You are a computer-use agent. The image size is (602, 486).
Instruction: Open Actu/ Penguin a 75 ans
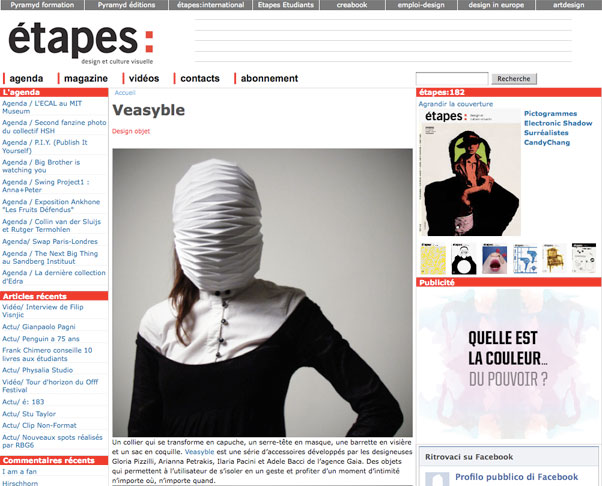41,339
